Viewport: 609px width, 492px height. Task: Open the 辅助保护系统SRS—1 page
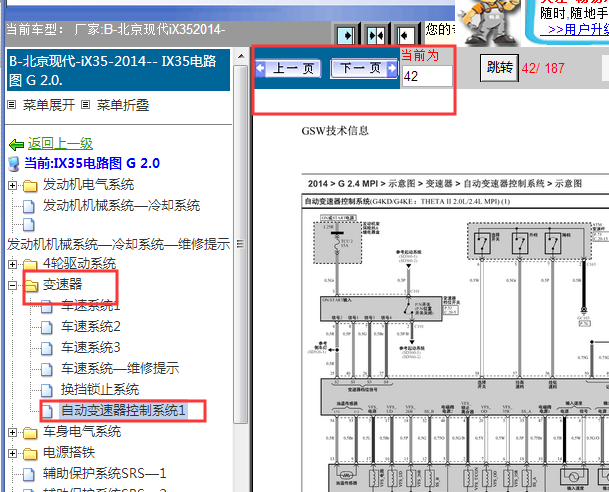click(x=104, y=473)
